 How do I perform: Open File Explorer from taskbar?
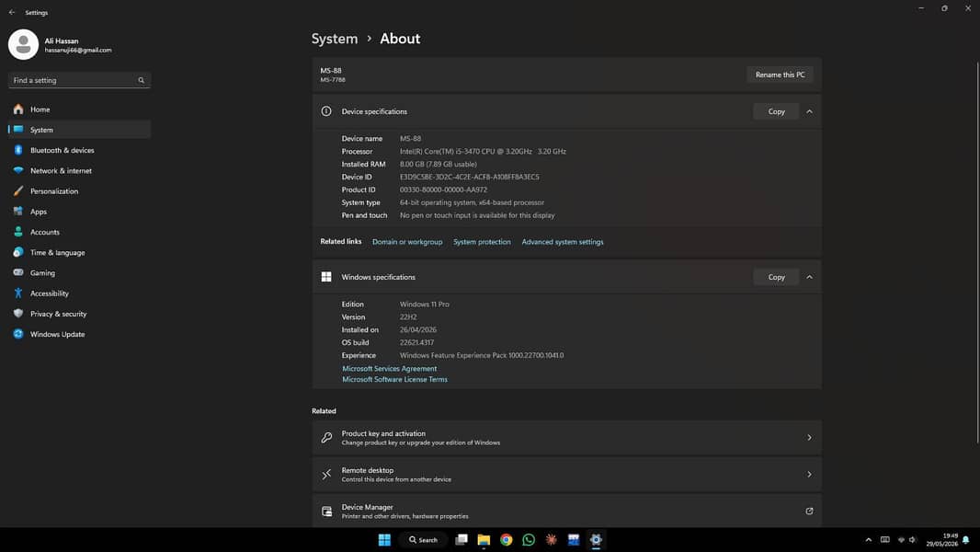[x=484, y=539]
